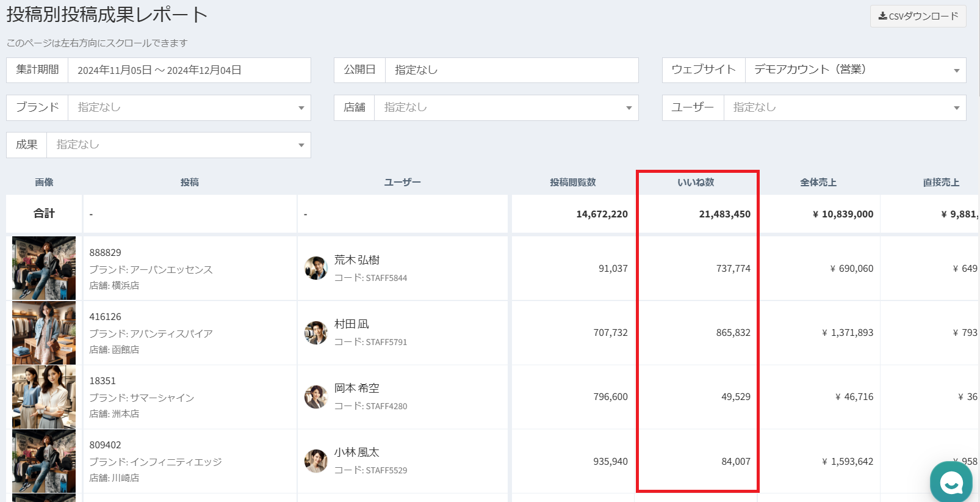Download the report via CSVダウンロード button

coord(918,16)
